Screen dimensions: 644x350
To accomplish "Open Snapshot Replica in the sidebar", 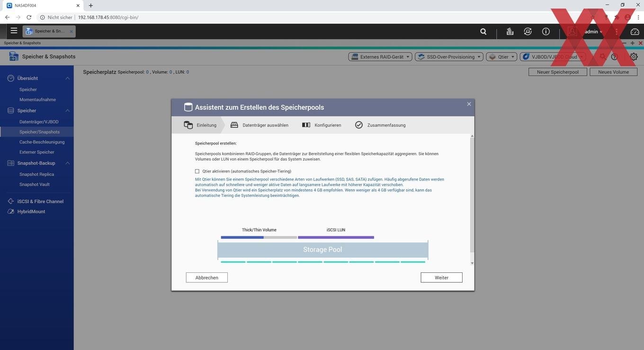I will coord(36,174).
